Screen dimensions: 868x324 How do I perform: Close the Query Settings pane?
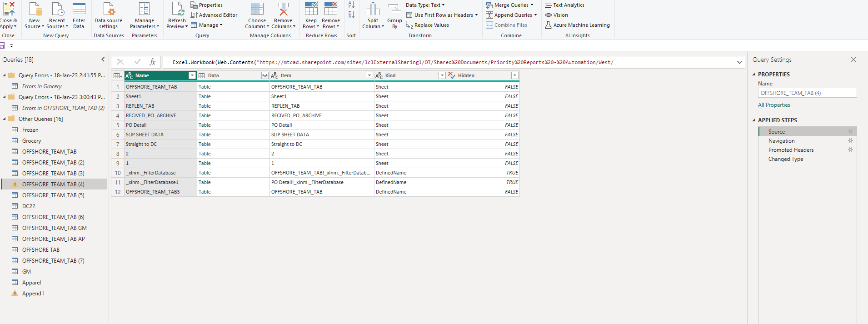pos(853,60)
